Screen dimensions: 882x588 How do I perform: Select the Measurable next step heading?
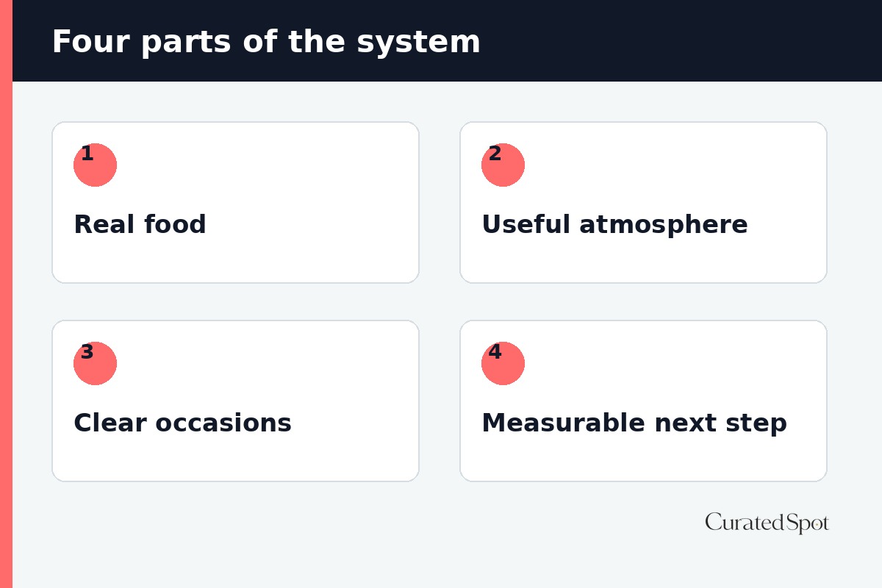(x=634, y=423)
